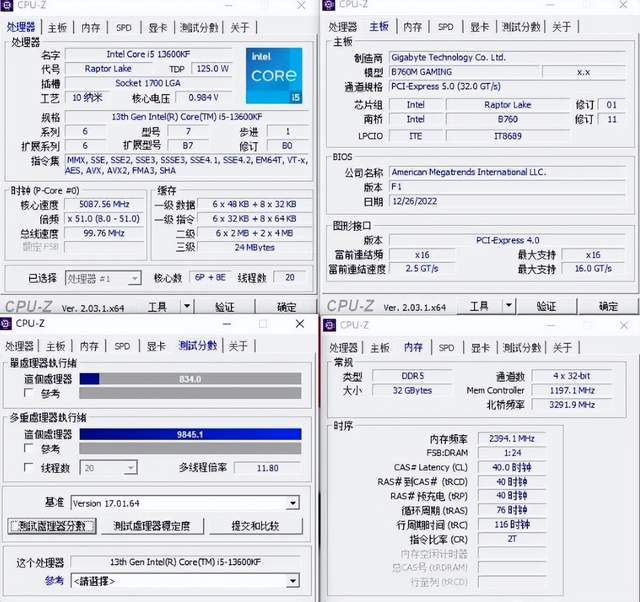Close the mainboard (主板) CPU-Z window
The image size is (640, 602).
(x=623, y=5)
